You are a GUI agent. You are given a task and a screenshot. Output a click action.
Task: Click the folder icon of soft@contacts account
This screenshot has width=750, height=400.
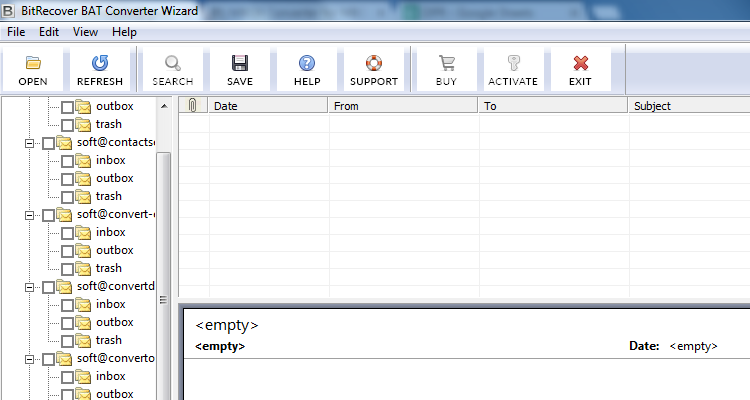(x=64, y=143)
